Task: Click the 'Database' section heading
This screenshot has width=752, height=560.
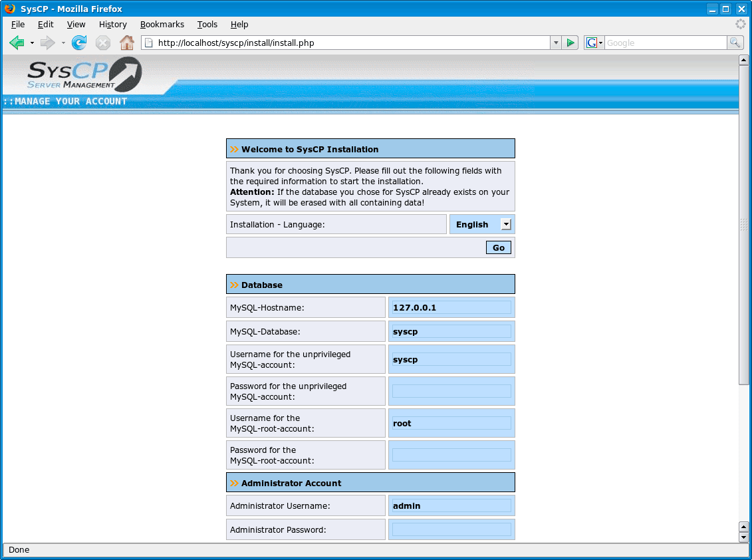Action: click(x=262, y=285)
